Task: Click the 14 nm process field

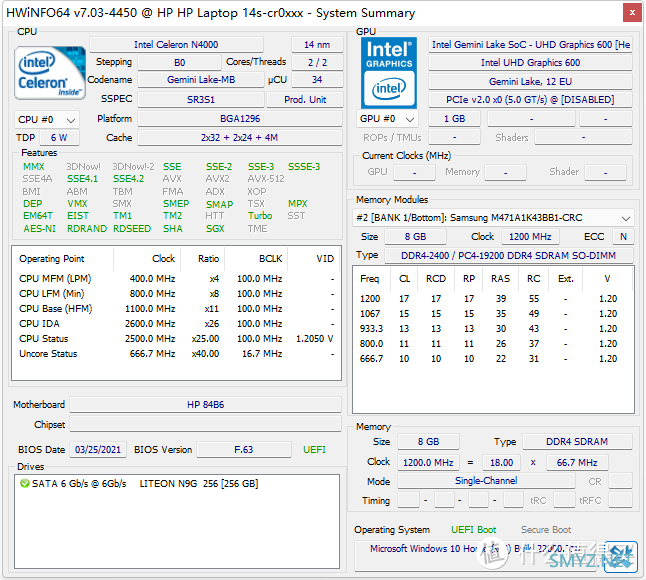Action: click(317, 44)
